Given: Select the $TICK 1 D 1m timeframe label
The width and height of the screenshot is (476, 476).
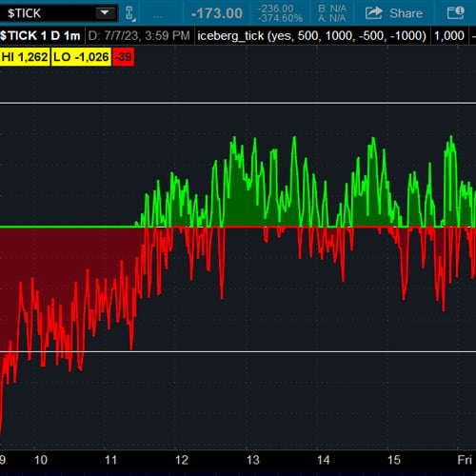Looking at the screenshot, I should point(40,35).
